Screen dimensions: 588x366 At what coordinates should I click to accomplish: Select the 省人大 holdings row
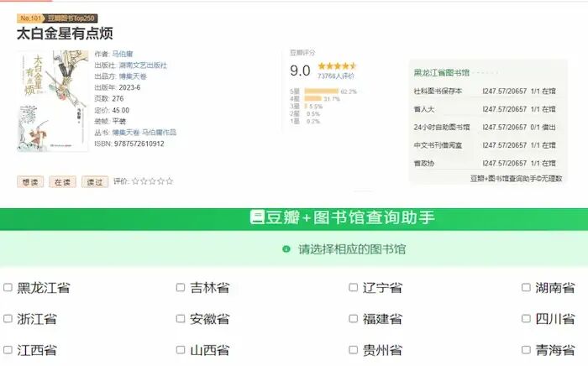pyautogui.click(x=485, y=109)
